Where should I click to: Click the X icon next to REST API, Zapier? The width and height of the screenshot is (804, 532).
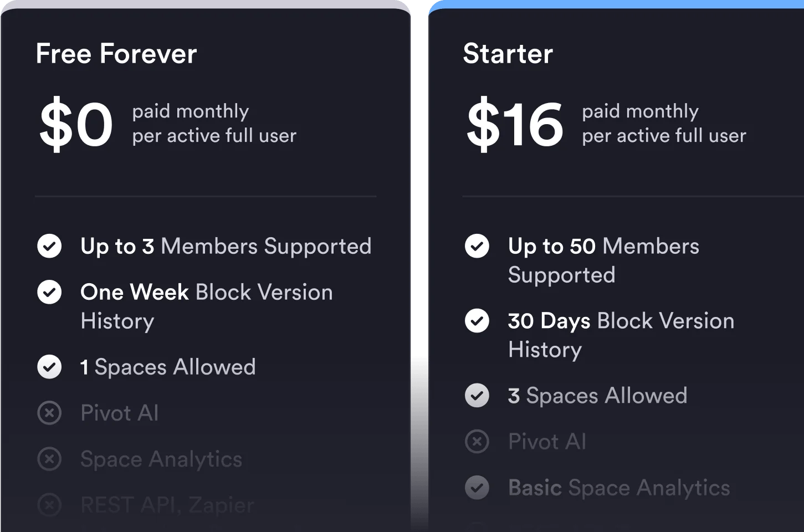pyautogui.click(x=49, y=505)
